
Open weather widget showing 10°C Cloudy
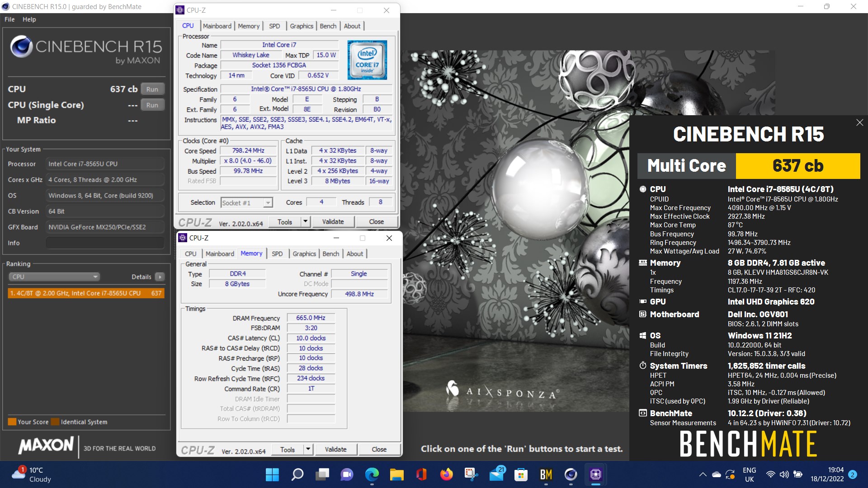pos(32,474)
